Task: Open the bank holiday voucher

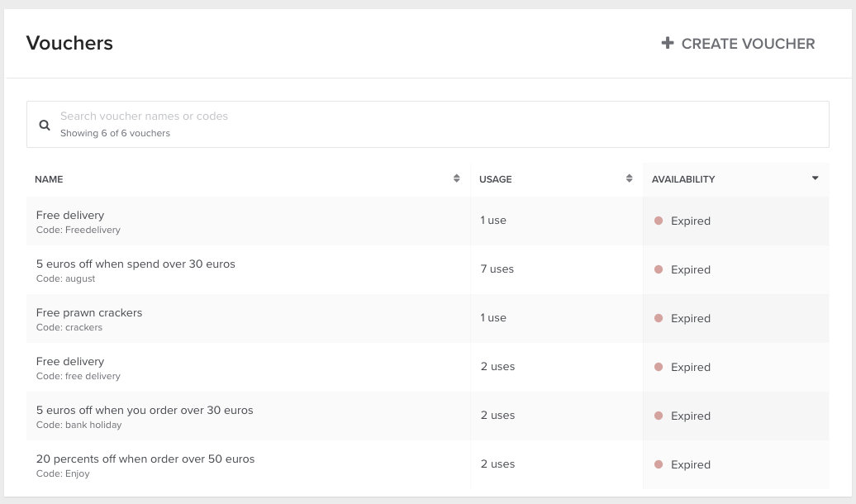Action: (145, 411)
